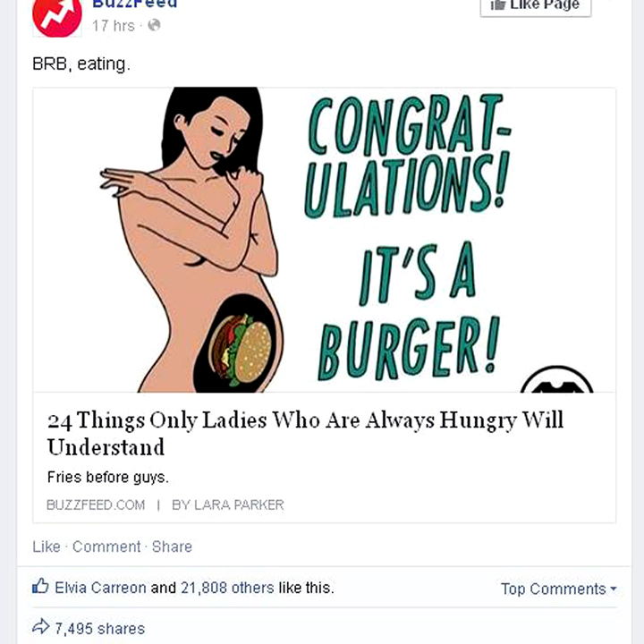View the 21,808 others who liked
644x644 pixels.
pos(227,588)
